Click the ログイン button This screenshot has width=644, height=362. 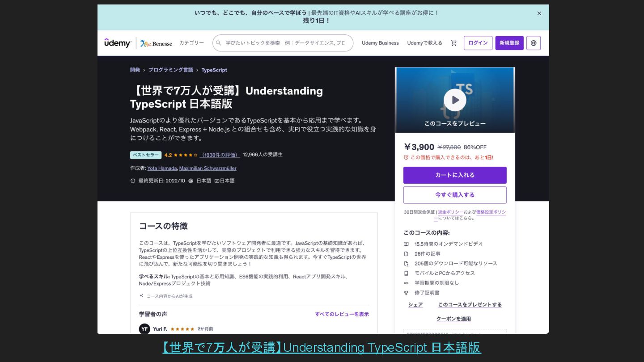(x=478, y=43)
